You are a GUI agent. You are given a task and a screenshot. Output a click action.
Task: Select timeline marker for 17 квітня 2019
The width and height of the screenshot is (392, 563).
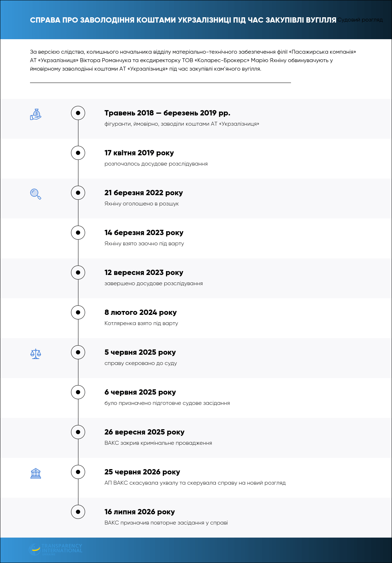[78, 153]
